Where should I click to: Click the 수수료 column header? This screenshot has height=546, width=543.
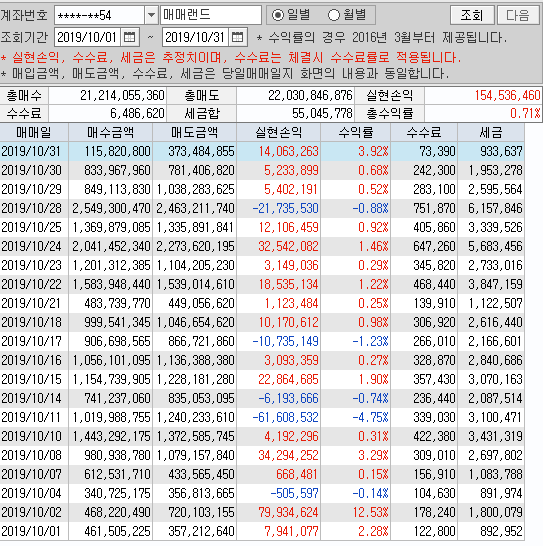[424, 132]
